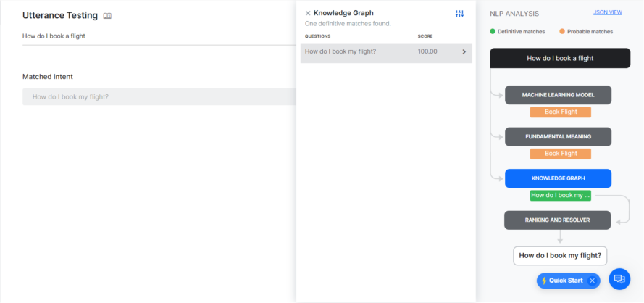Viewport: 644px width, 303px height.
Task: Select the Fundamental Meaning node
Action: 558,136
